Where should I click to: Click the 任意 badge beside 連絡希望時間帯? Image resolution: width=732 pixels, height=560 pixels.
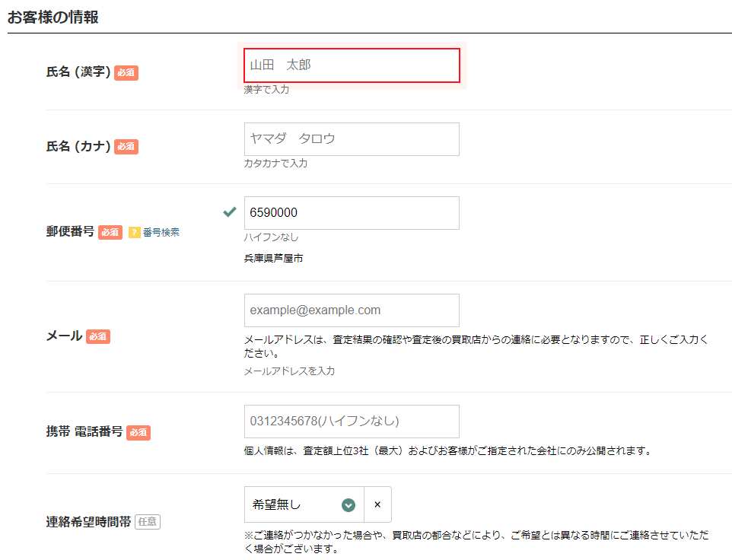pos(148,522)
